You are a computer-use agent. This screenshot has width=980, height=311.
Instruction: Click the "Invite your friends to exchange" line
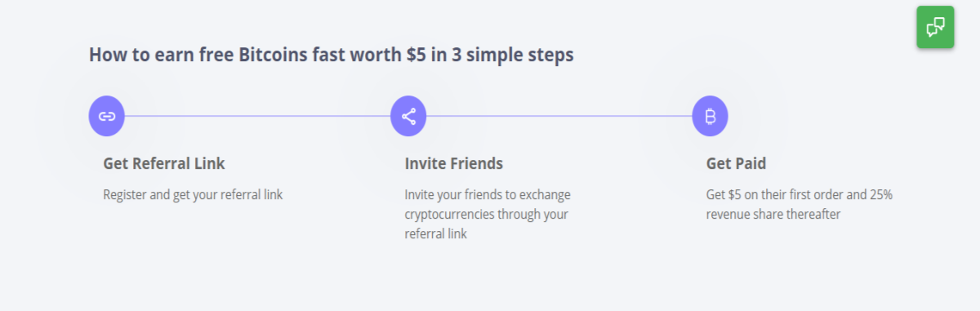[x=488, y=195]
